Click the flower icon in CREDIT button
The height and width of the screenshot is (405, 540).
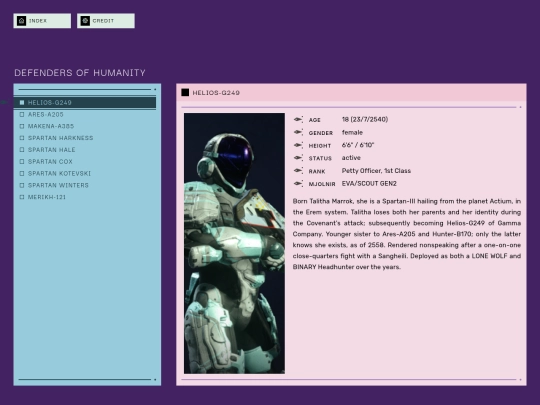[85, 21]
